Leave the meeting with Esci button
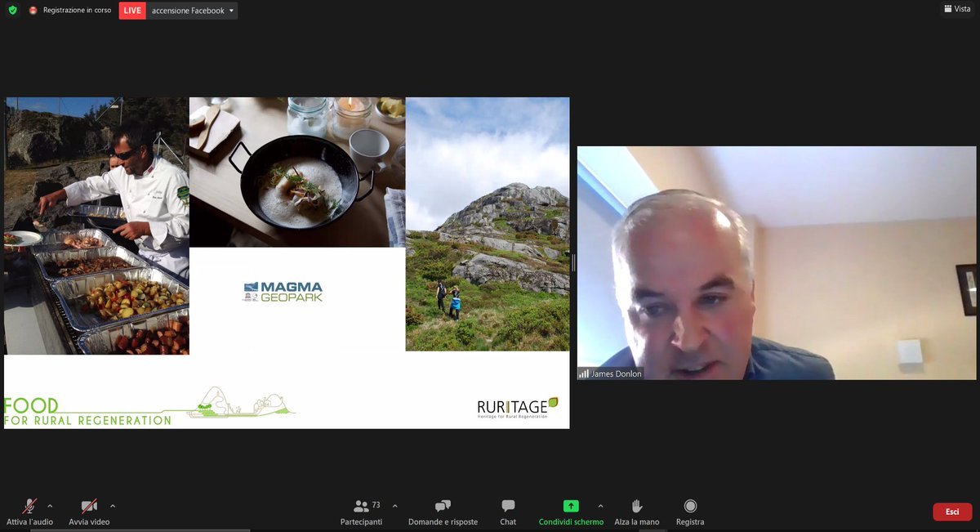The image size is (980, 532). [x=952, y=512]
